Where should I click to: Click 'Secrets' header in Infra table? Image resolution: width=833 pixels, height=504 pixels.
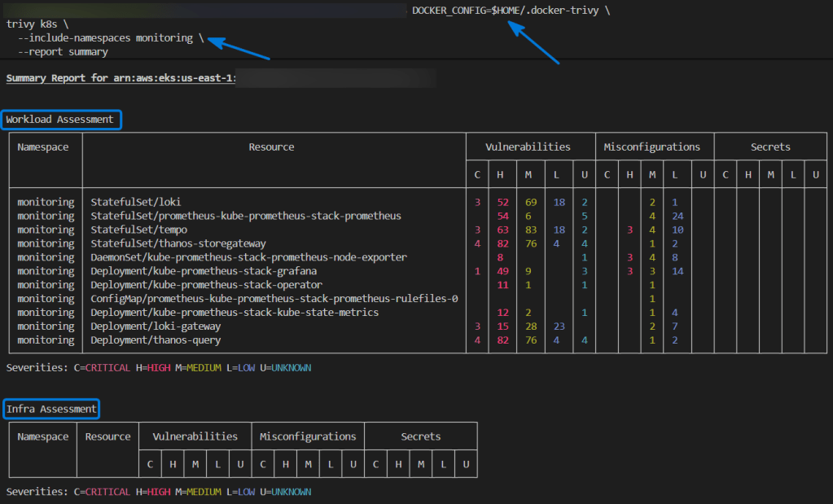pyautogui.click(x=421, y=436)
